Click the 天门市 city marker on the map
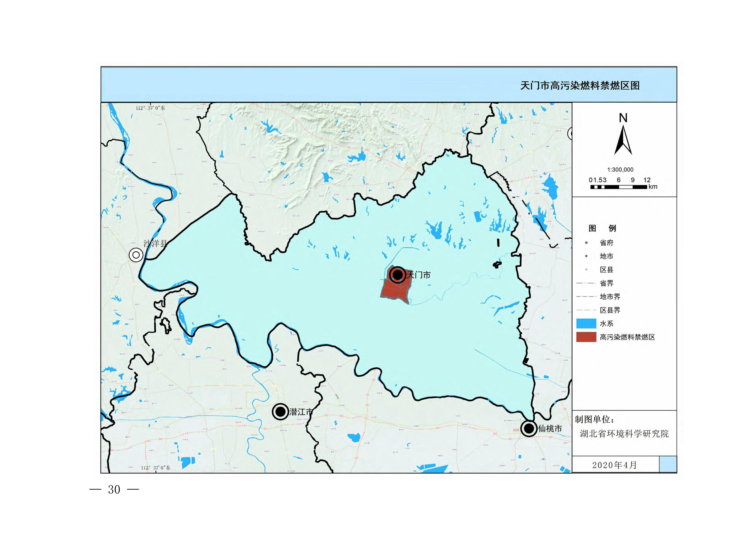Image resolution: width=756 pixels, height=535 pixels. pyautogui.click(x=397, y=275)
